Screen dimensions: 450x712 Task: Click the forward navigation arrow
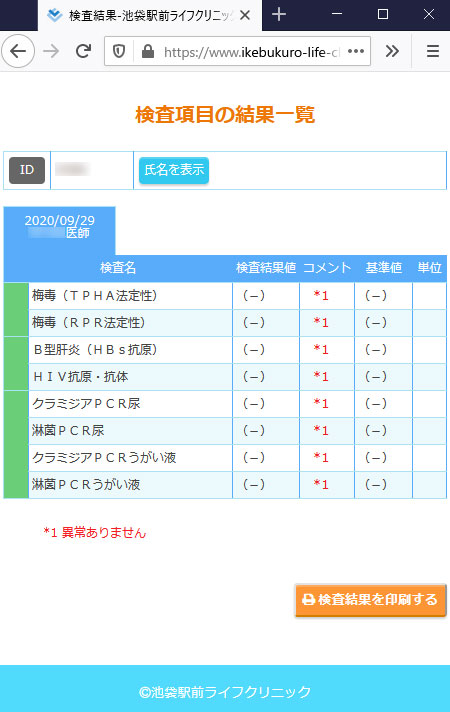[x=51, y=51]
